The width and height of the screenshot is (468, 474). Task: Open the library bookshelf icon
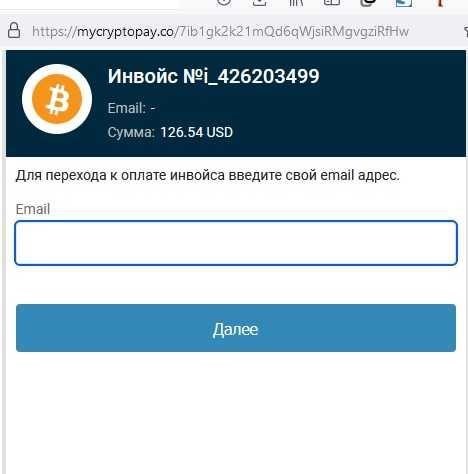point(296,3)
